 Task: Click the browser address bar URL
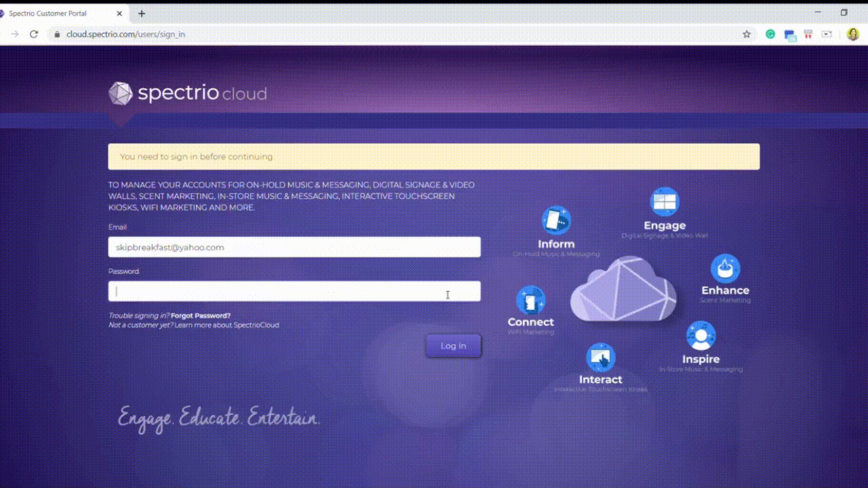[x=125, y=34]
